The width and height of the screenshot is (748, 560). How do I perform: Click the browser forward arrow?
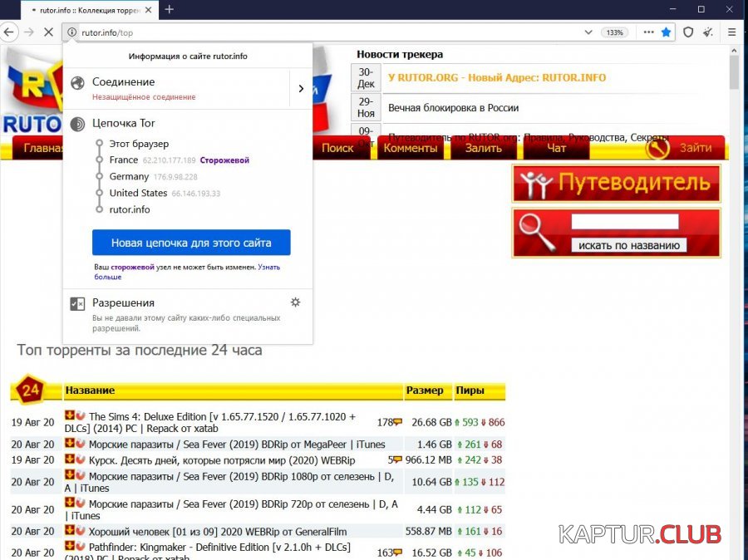pos(29,32)
